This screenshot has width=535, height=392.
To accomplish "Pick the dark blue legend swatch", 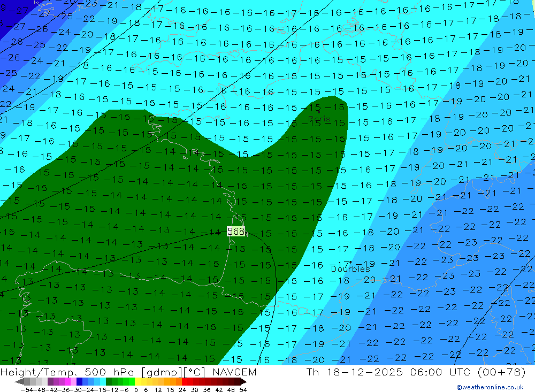I will (x=79, y=382).
